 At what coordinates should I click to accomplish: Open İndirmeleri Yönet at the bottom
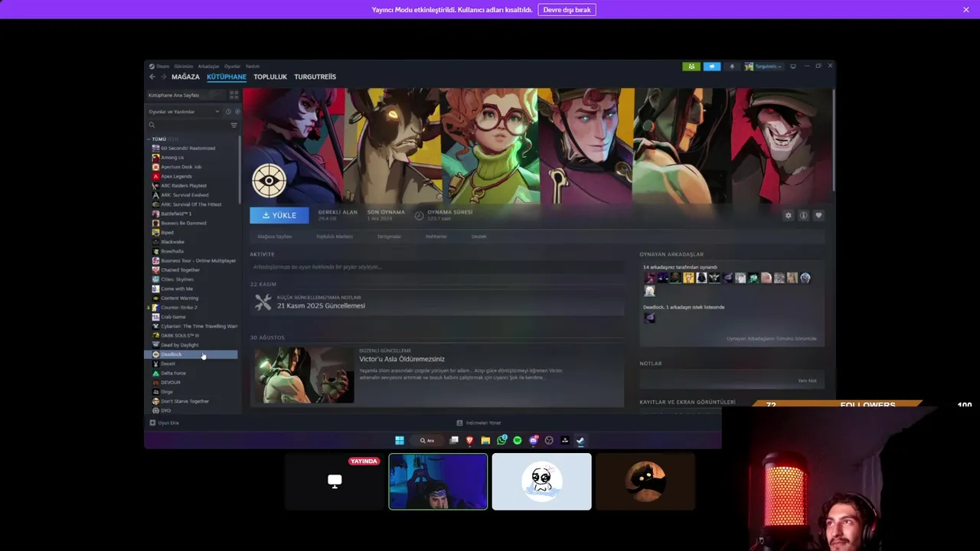click(x=479, y=422)
